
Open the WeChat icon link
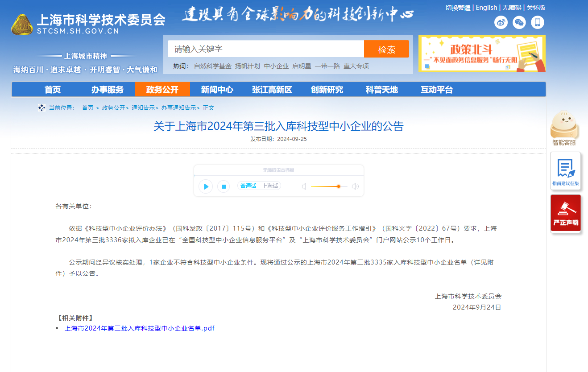(x=519, y=22)
